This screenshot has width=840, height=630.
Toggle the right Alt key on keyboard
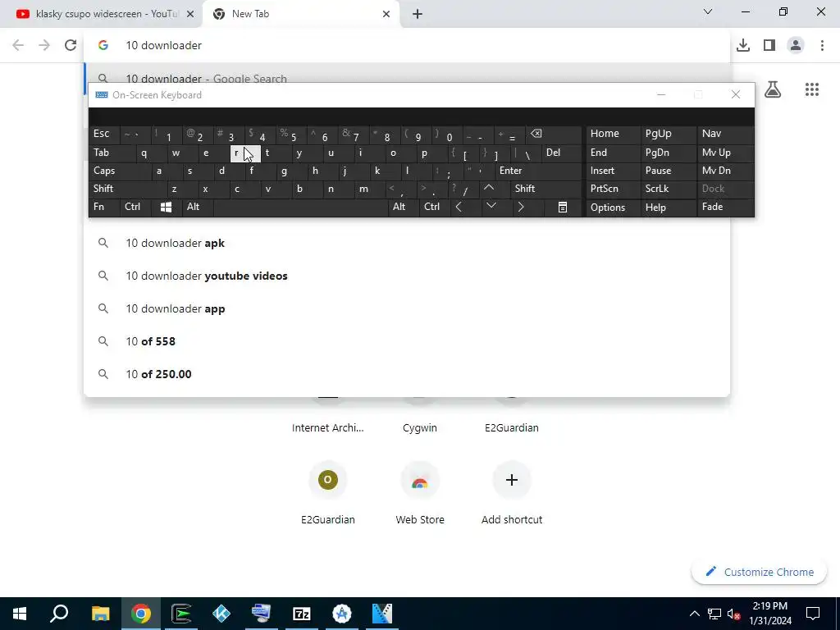(403, 207)
